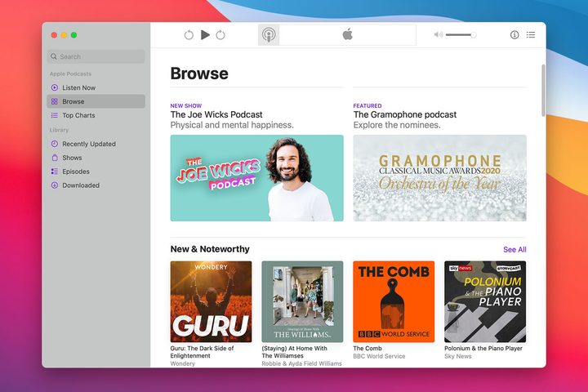Click the Podcasts icon in now-playing bar
The image size is (588, 392).
(x=269, y=35)
